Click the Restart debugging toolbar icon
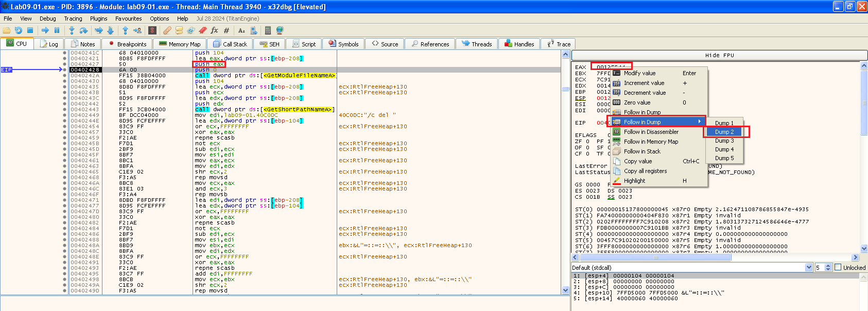 coord(18,30)
